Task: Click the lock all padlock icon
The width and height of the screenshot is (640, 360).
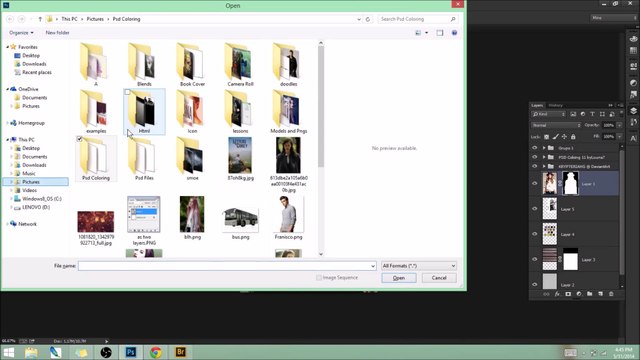Action: (573, 137)
